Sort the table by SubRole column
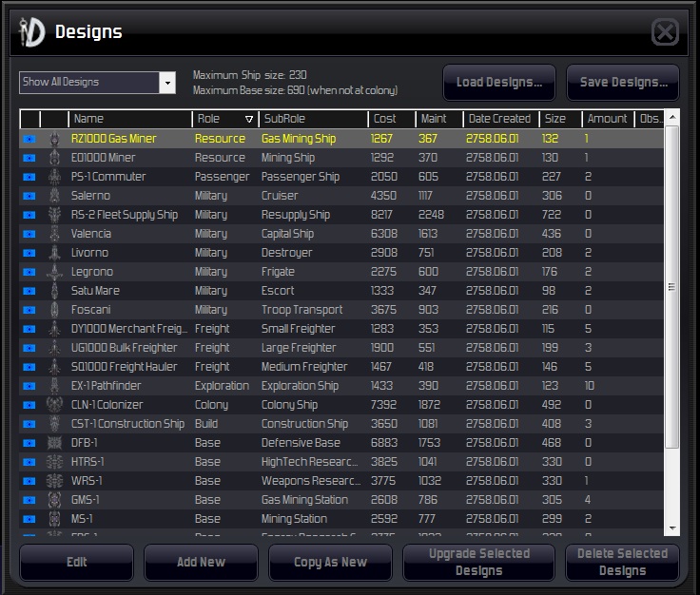The height and width of the screenshot is (595, 700). coord(314,119)
